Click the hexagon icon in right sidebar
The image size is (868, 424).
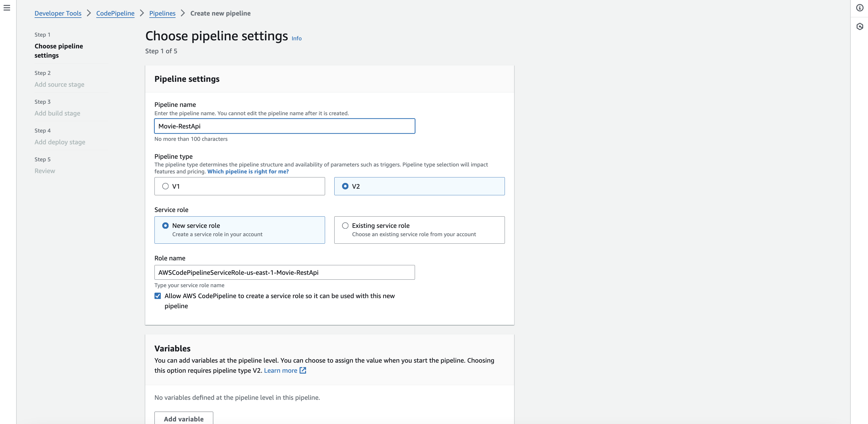pyautogui.click(x=860, y=26)
